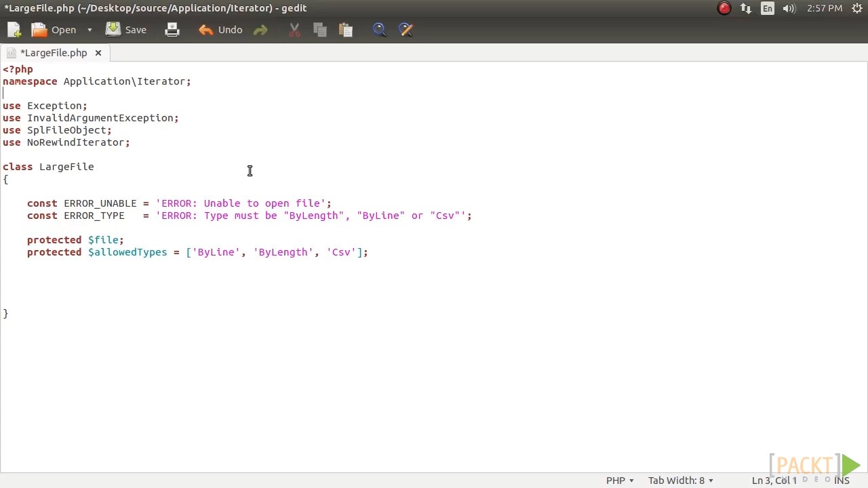The height and width of the screenshot is (488, 868).
Task: Click the red recording indicator icon
Action: tap(724, 8)
